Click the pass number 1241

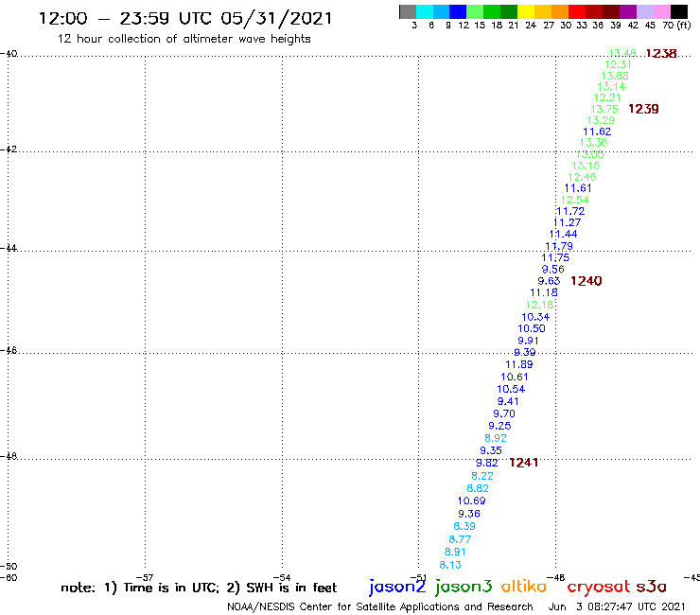524,463
